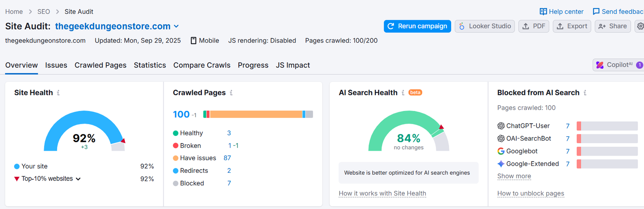
Task: Click the Broken pages count 1
Action: pyautogui.click(x=230, y=145)
